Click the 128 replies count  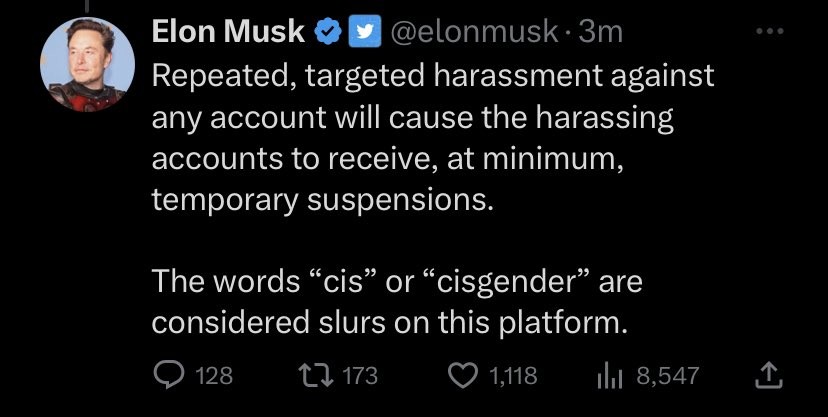click(212, 376)
